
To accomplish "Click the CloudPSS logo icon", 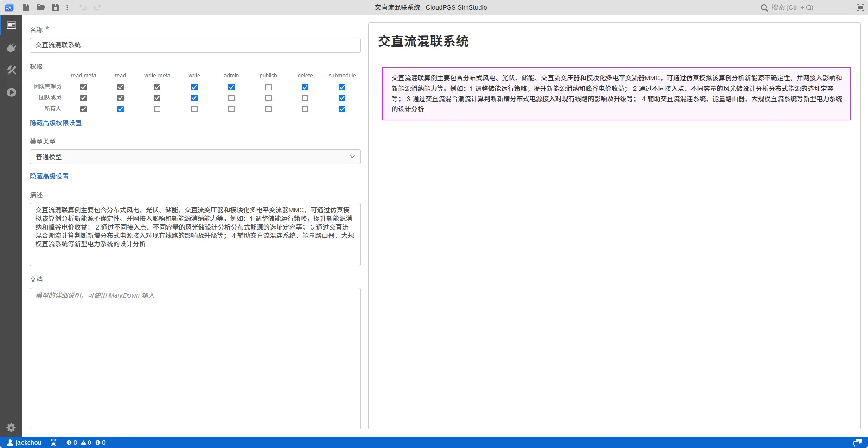I will click(x=9, y=7).
